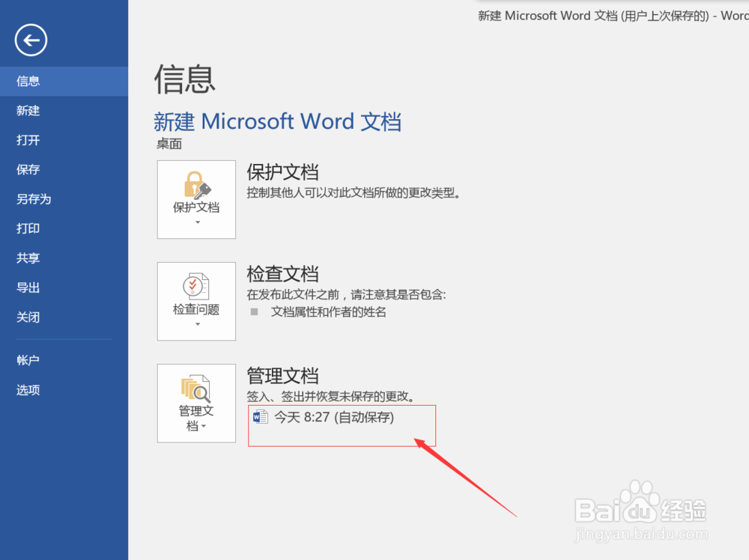Click 保存 in the sidebar

tap(64, 169)
